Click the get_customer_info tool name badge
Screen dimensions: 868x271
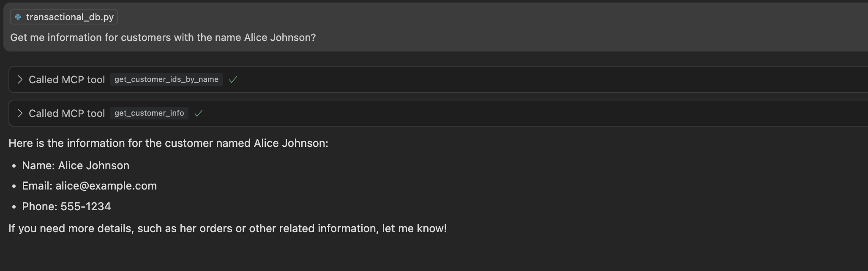149,113
